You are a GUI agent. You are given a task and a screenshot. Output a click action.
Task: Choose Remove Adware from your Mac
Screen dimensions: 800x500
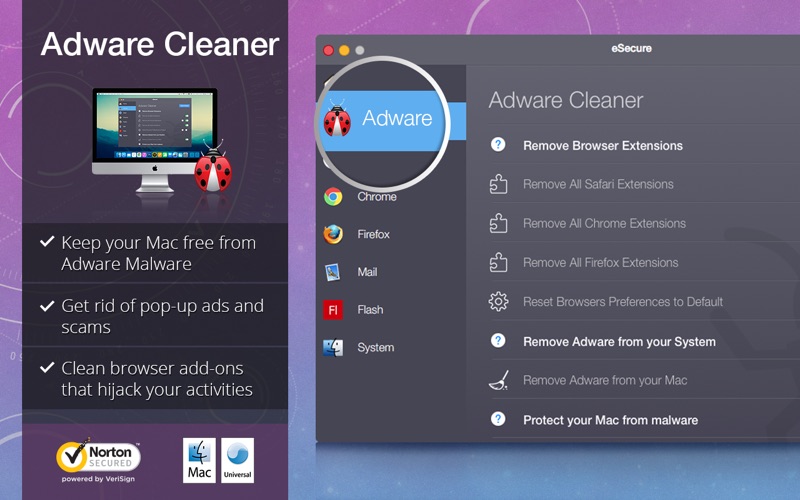click(605, 380)
